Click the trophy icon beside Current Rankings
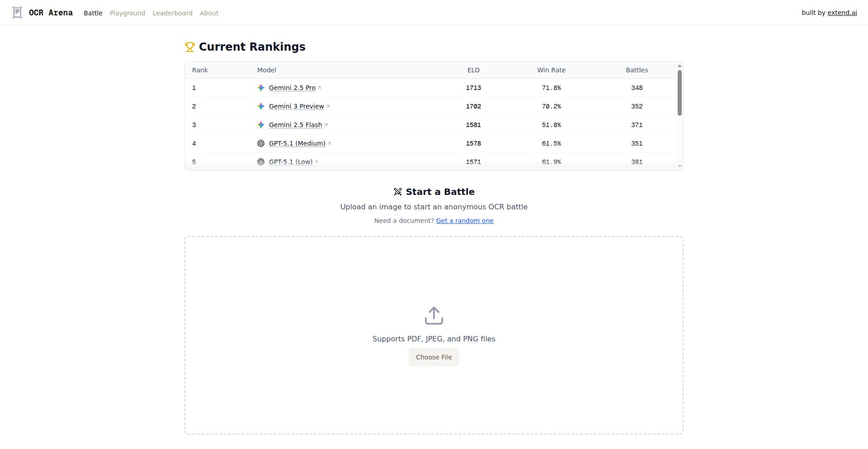This screenshot has height=449, width=868. (190, 47)
